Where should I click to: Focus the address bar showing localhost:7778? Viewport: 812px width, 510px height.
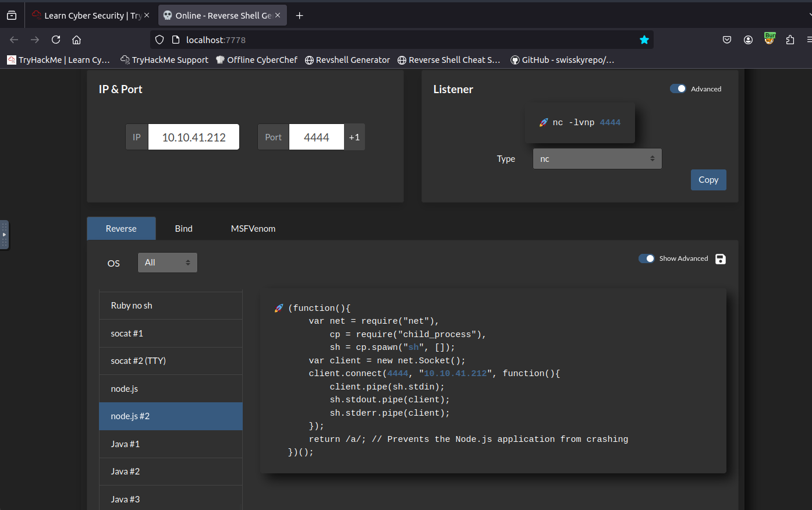(402, 40)
